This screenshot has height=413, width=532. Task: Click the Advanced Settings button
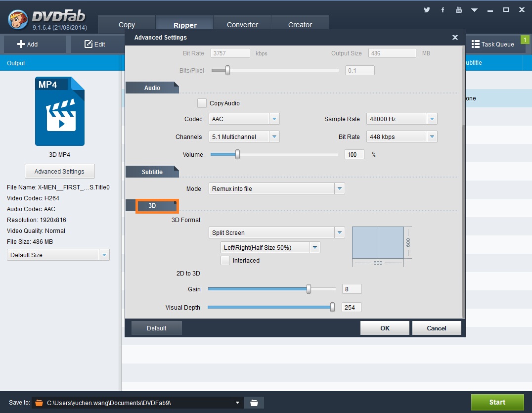pyautogui.click(x=59, y=171)
